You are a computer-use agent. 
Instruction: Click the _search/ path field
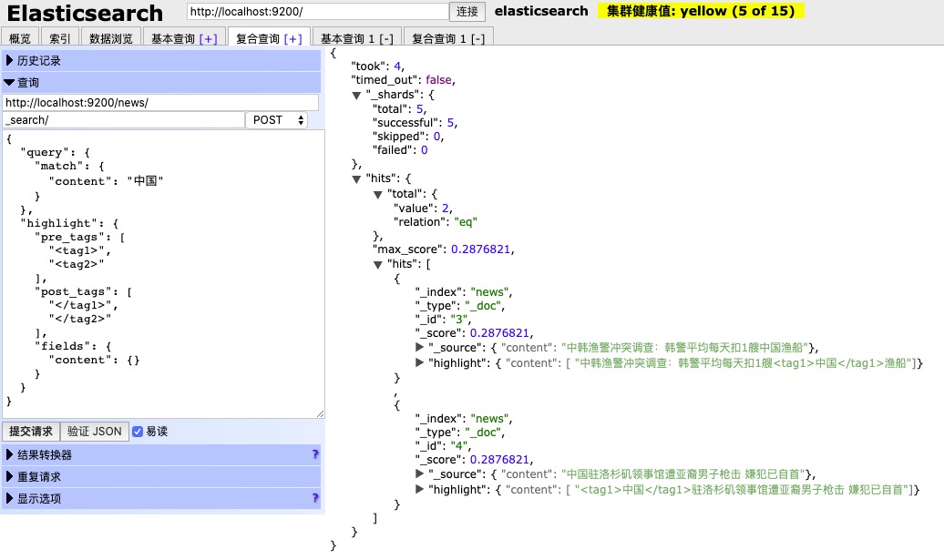pos(123,119)
